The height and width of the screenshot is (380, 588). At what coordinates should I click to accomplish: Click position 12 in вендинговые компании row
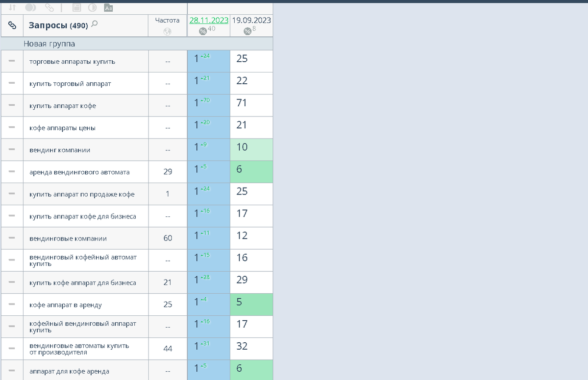click(x=251, y=238)
